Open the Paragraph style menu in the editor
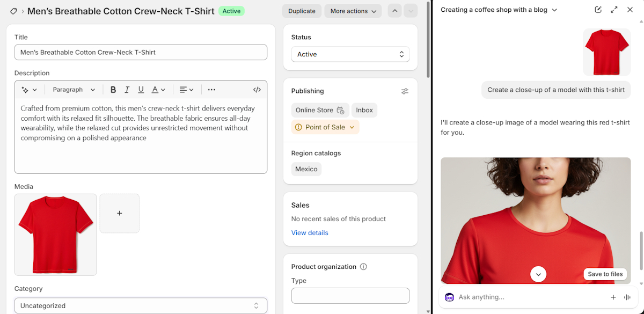Screen dimensions: 644x314 click(74, 89)
